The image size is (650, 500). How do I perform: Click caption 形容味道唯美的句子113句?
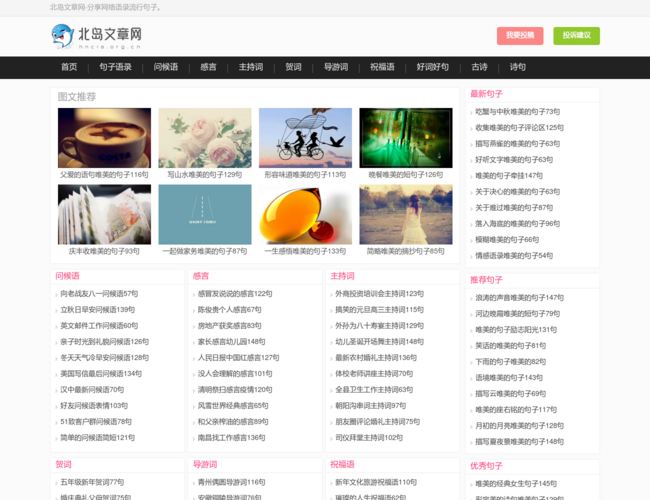[306, 175]
